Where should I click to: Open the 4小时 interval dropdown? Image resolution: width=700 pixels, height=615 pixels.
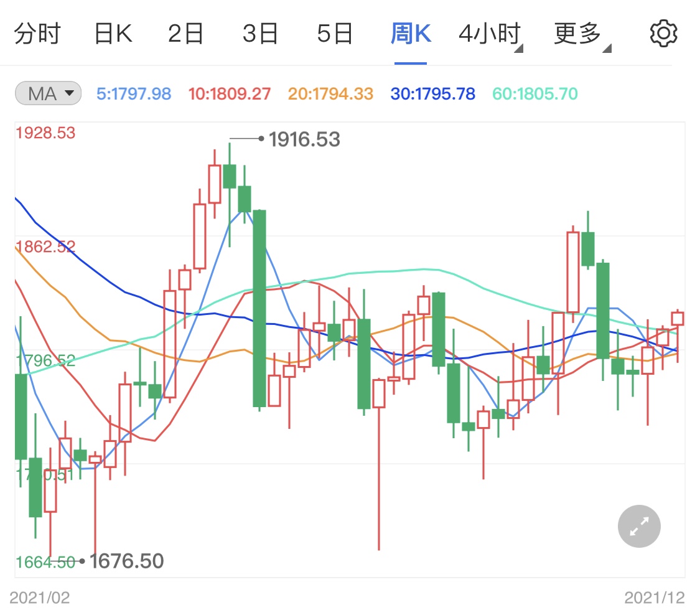pos(490,34)
